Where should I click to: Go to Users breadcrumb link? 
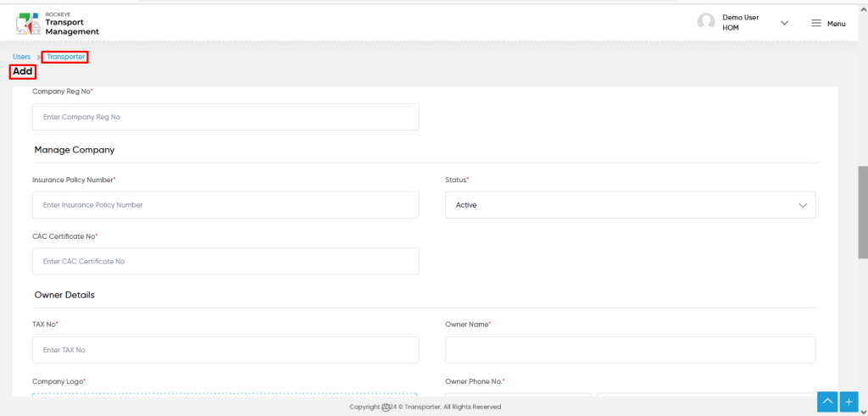click(21, 57)
